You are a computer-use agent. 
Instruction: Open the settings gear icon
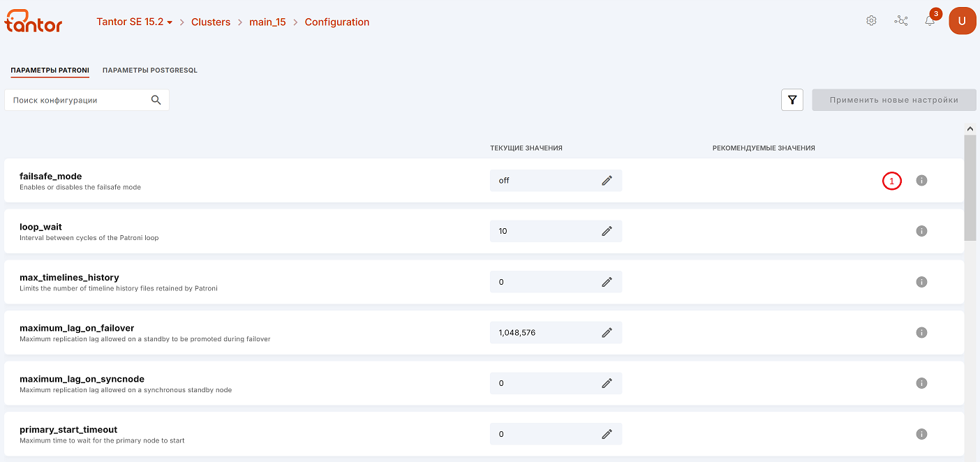point(871,21)
